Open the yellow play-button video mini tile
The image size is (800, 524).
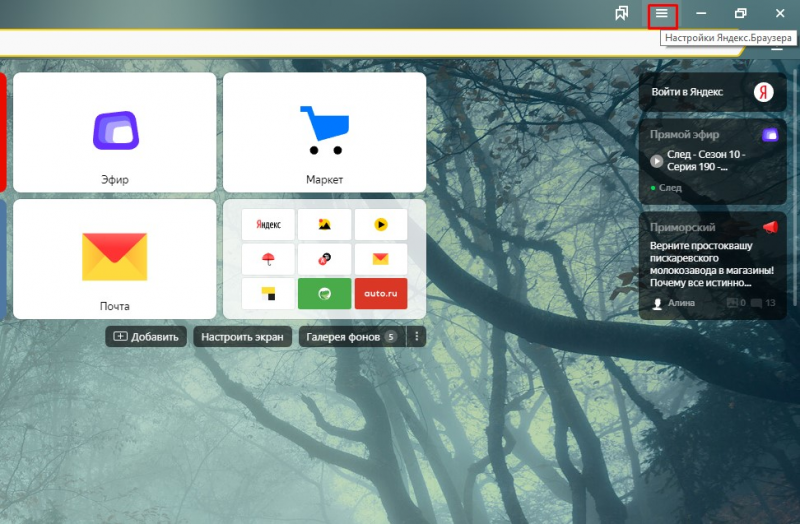pos(381,224)
